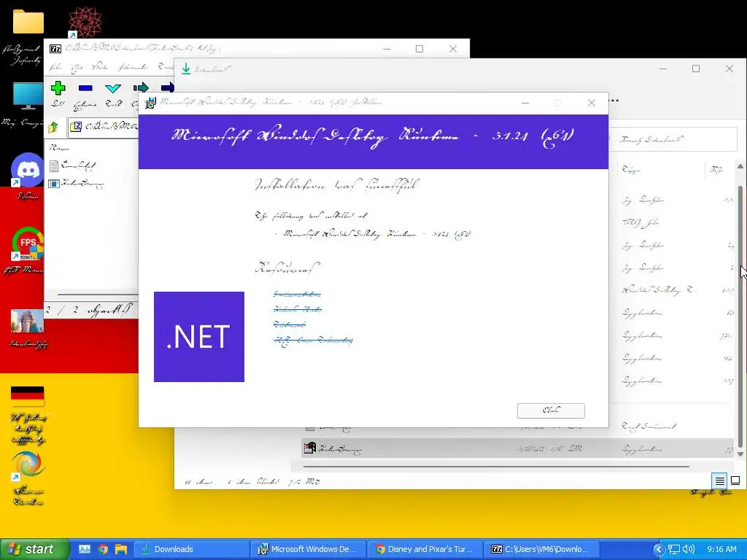
Task: Switch to Microsoft Windows De... taskbar button
Action: pyautogui.click(x=309, y=549)
